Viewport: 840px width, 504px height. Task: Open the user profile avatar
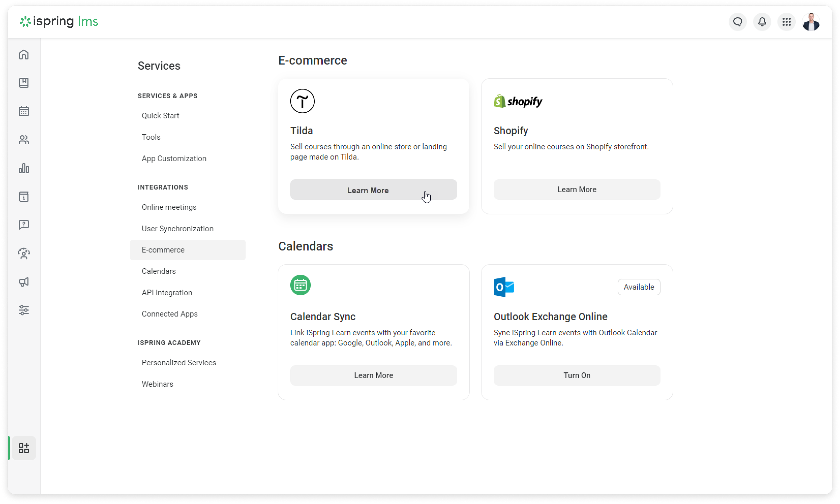[x=811, y=22]
